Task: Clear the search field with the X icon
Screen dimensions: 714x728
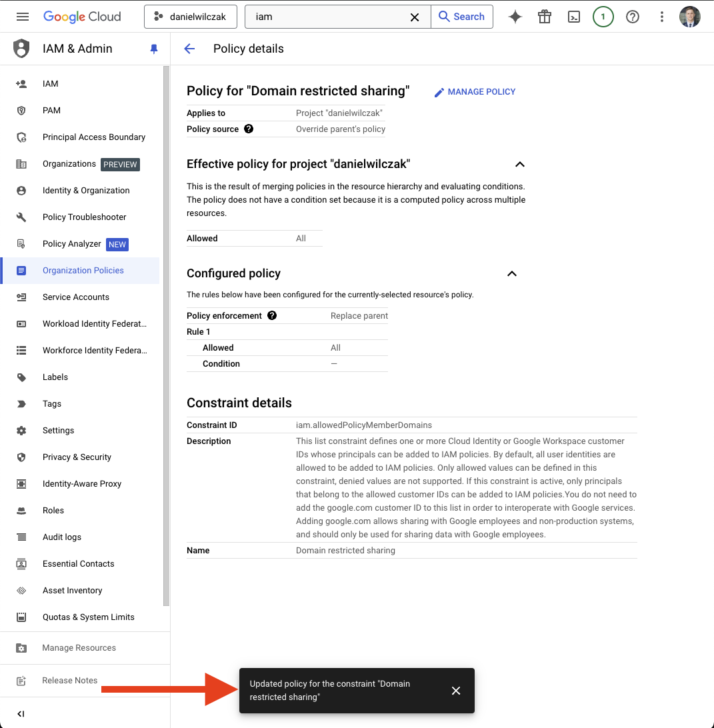Action: [415, 17]
